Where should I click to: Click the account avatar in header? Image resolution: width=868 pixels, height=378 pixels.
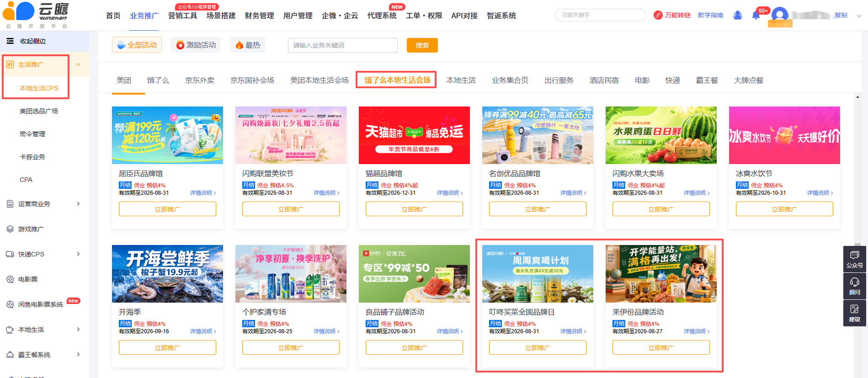coord(780,15)
